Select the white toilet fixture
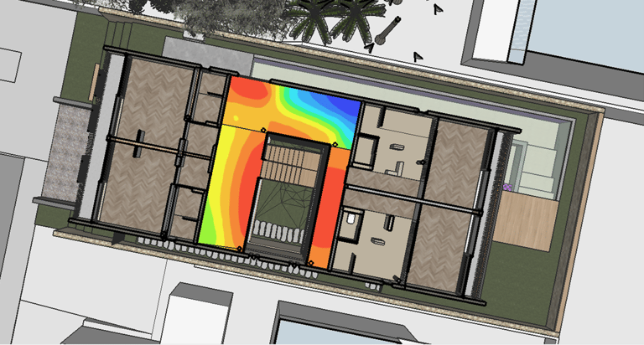 click(x=351, y=218)
